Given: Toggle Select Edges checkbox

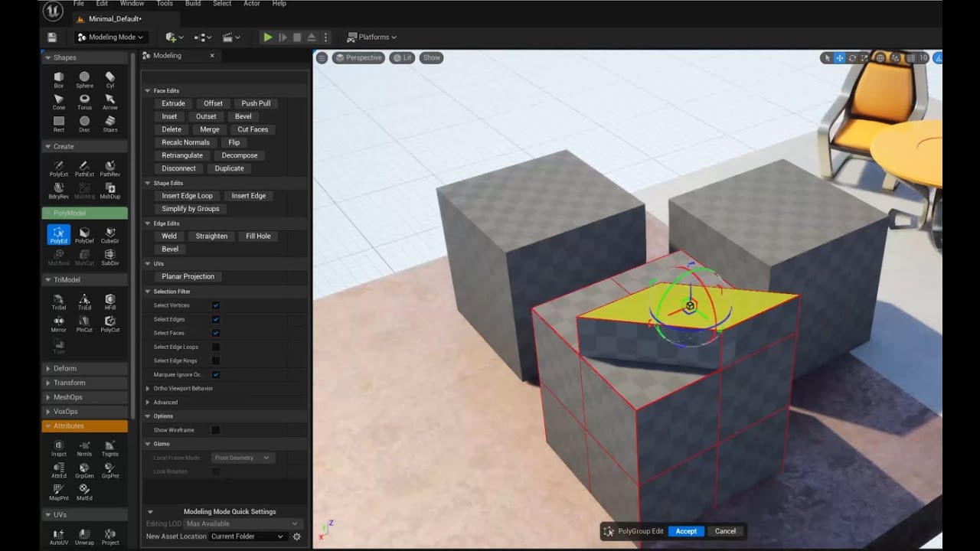Looking at the screenshot, I should pyautogui.click(x=216, y=319).
